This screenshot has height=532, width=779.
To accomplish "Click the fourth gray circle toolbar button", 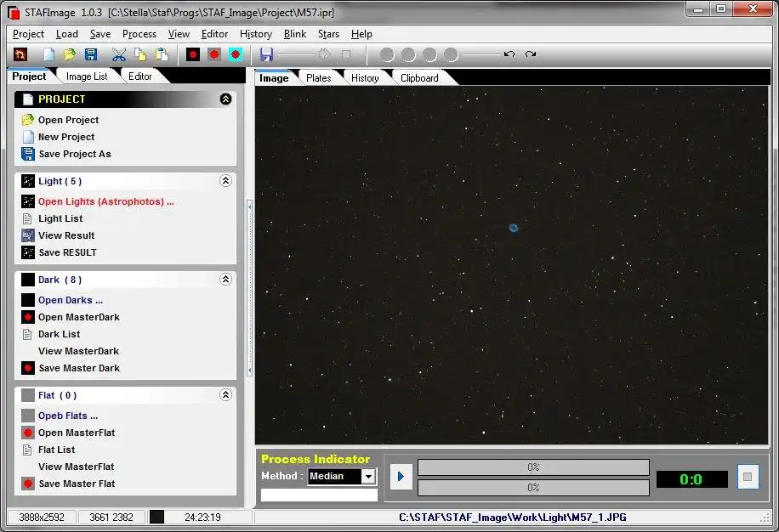I will 451,54.
